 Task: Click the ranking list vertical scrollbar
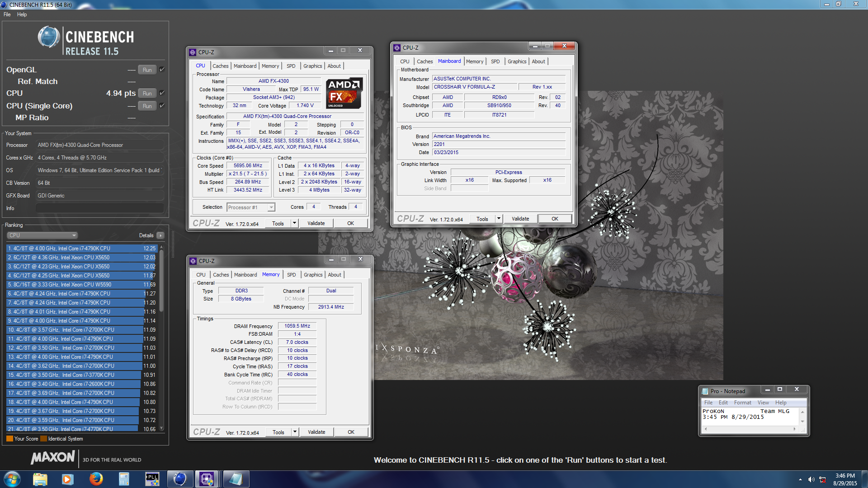(x=161, y=337)
